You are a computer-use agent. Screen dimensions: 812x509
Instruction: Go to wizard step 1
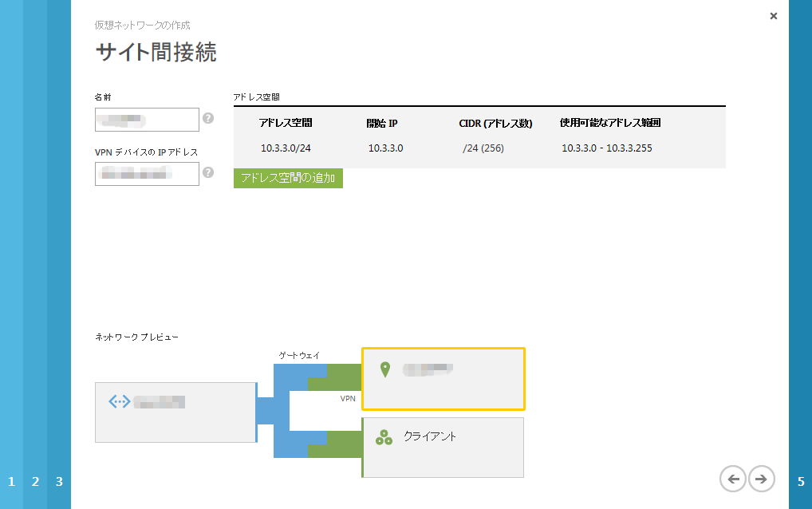coord(10,482)
